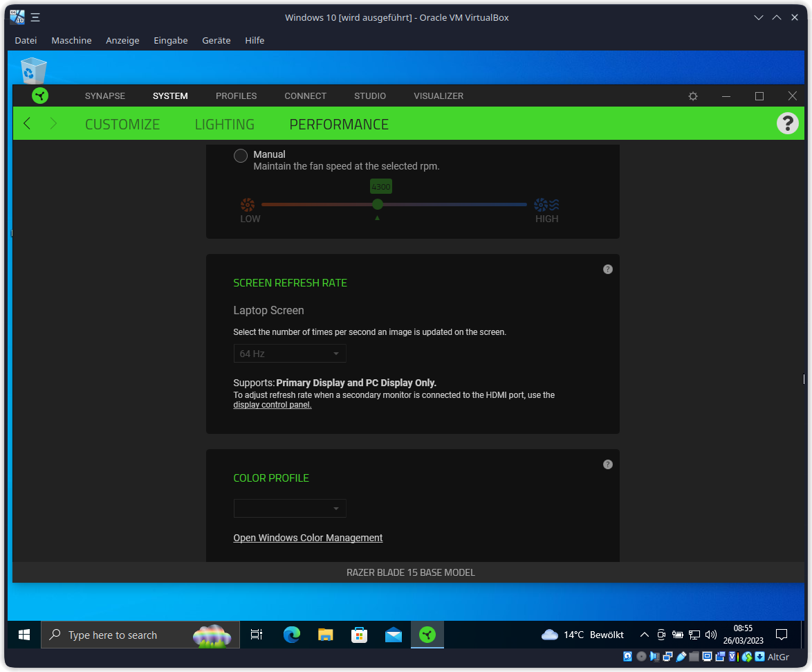
Task: Click the HIGH fan speed icon
Action: click(546, 204)
